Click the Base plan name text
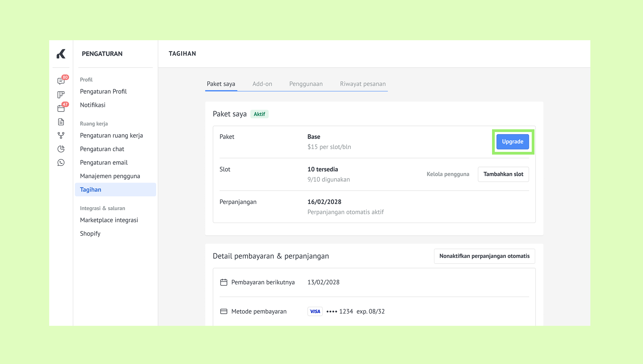Image resolution: width=643 pixels, height=364 pixels. coord(314,137)
